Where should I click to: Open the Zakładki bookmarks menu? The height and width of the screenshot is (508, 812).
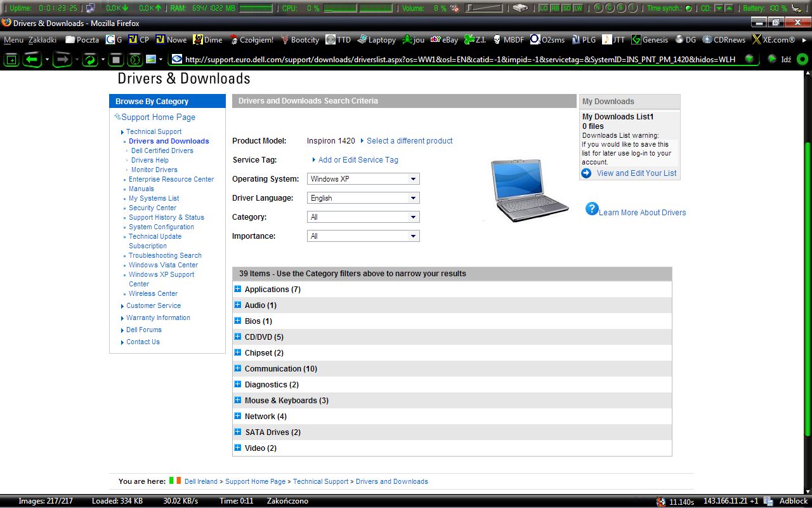click(43, 39)
